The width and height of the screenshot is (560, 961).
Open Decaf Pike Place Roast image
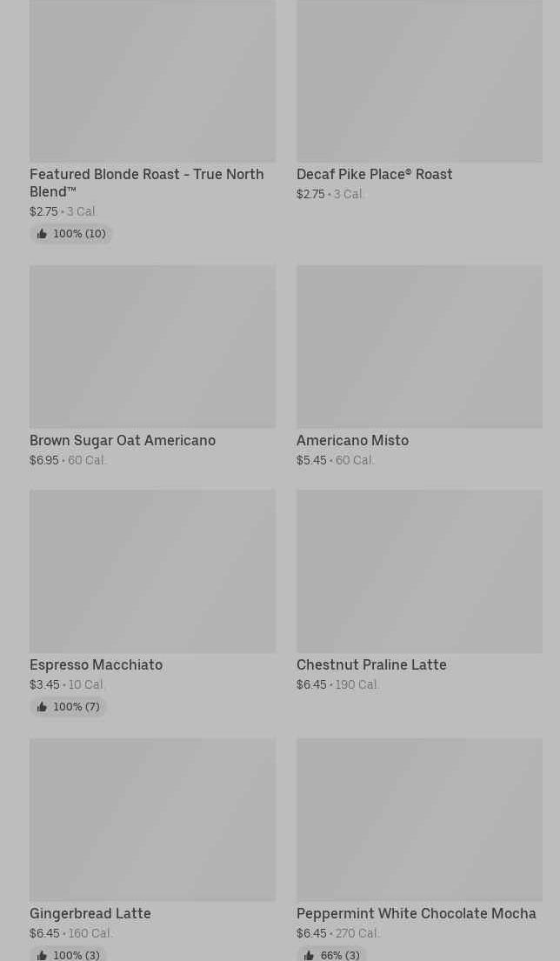pyautogui.click(x=419, y=81)
